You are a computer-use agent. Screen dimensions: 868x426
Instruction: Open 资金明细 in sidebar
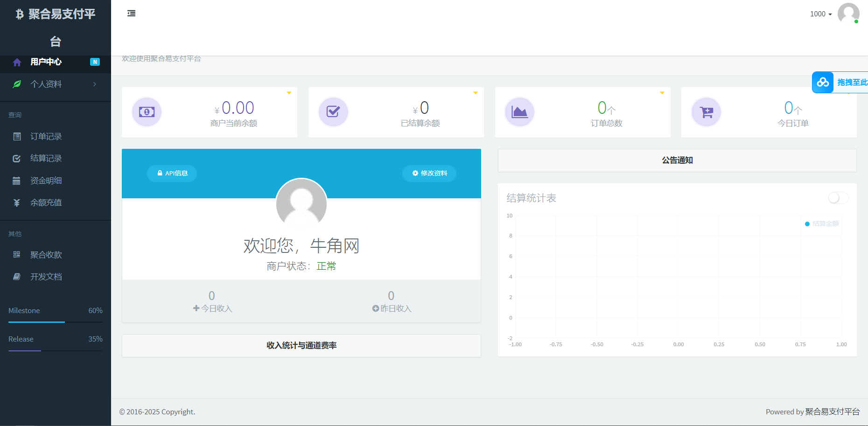[x=56, y=181]
